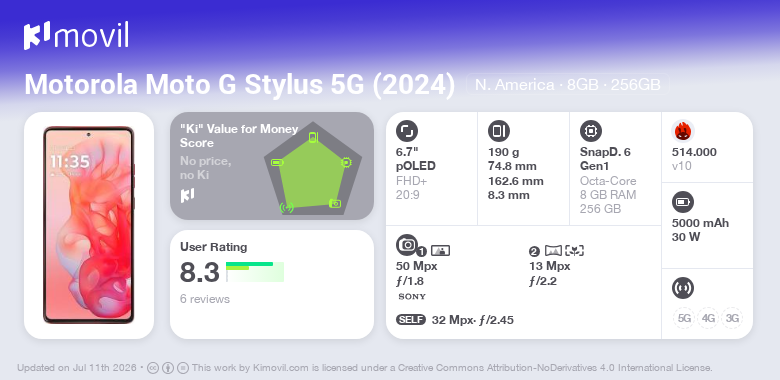Open the N. America 8GB 256GB variant selector
The height and width of the screenshot is (380, 780).
click(568, 85)
